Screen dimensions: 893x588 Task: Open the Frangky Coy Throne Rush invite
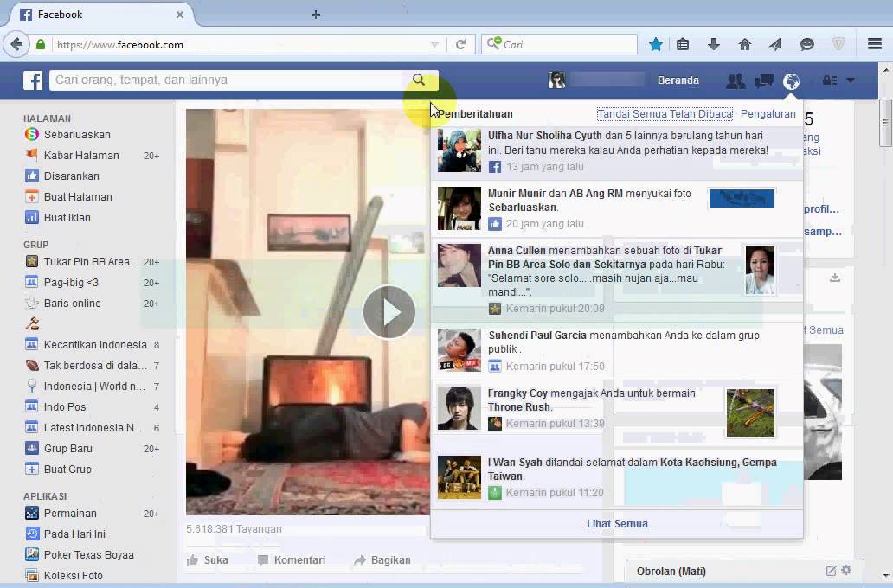[x=617, y=409]
